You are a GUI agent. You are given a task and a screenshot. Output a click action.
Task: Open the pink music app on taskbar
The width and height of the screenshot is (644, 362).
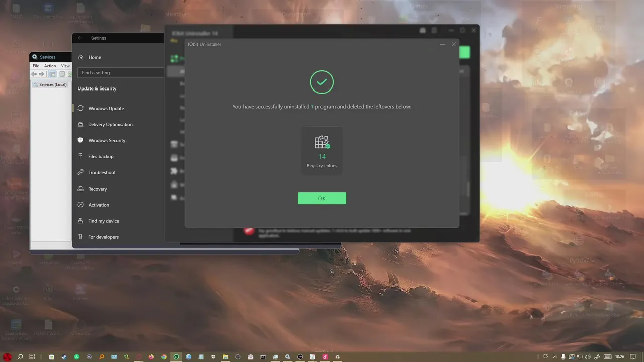coord(325,357)
